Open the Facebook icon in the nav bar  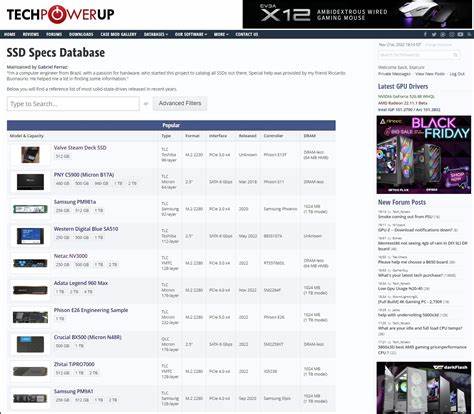(425, 34)
